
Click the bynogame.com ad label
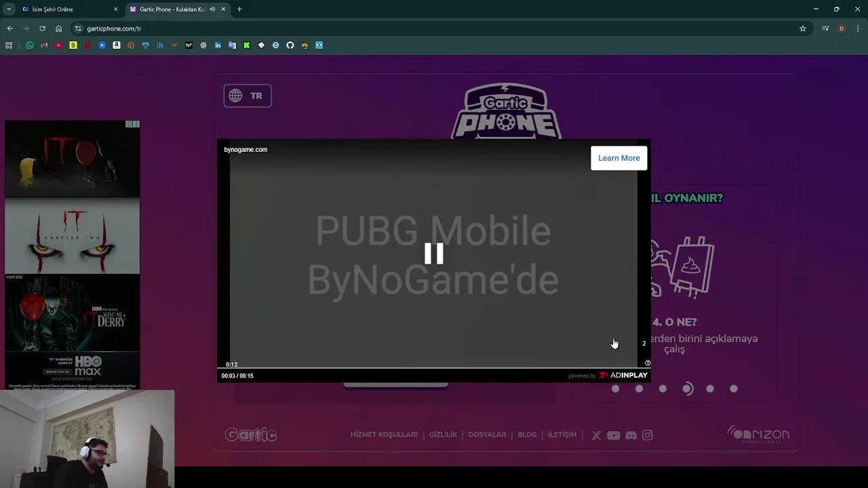coord(245,150)
